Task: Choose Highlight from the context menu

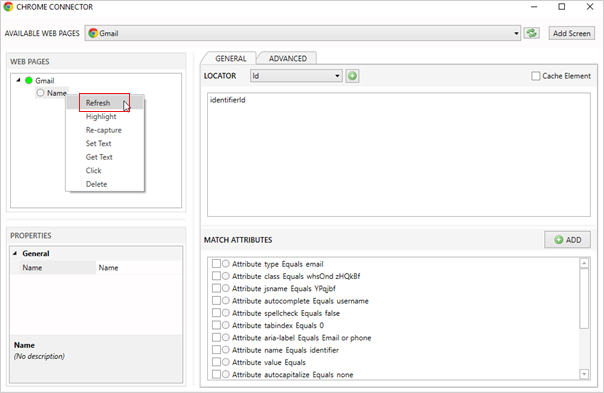Action: click(105, 116)
